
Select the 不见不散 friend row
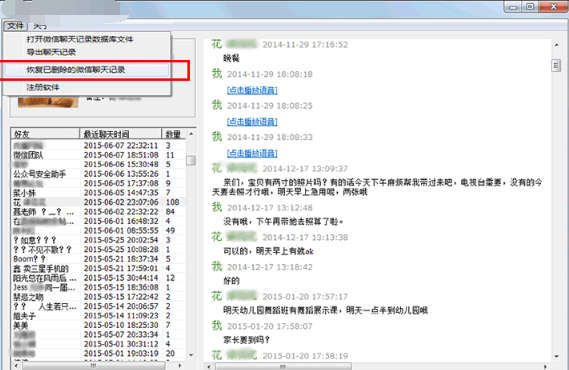coord(98,250)
